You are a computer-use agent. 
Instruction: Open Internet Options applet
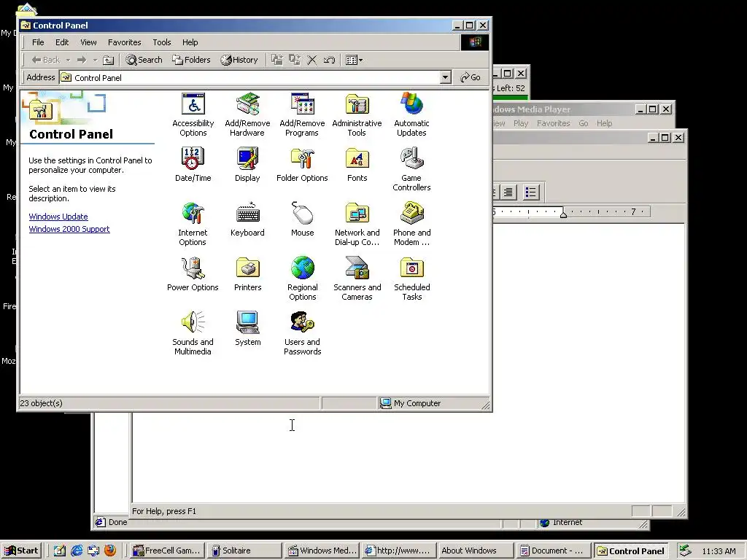(193, 224)
